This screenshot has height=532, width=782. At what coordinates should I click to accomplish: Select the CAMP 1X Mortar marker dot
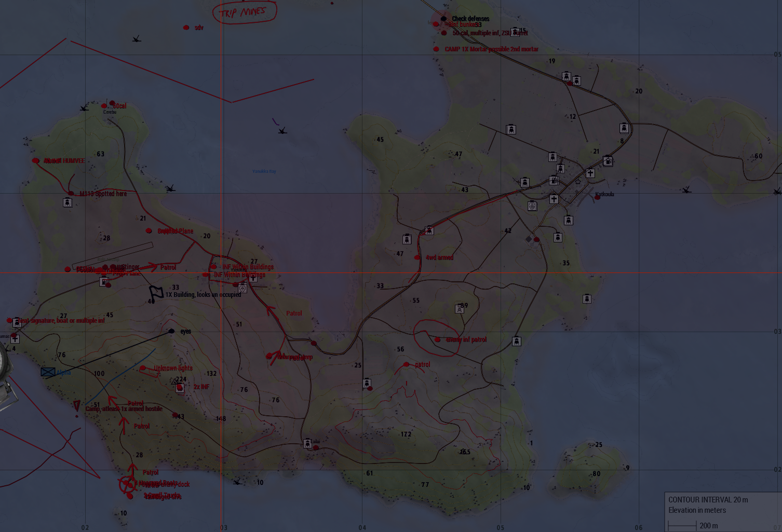[x=436, y=49]
